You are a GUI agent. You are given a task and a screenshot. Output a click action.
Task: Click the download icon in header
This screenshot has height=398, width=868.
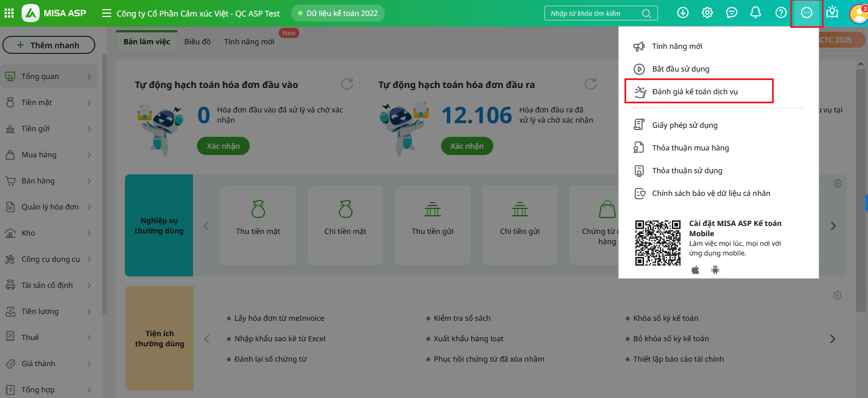tap(683, 12)
